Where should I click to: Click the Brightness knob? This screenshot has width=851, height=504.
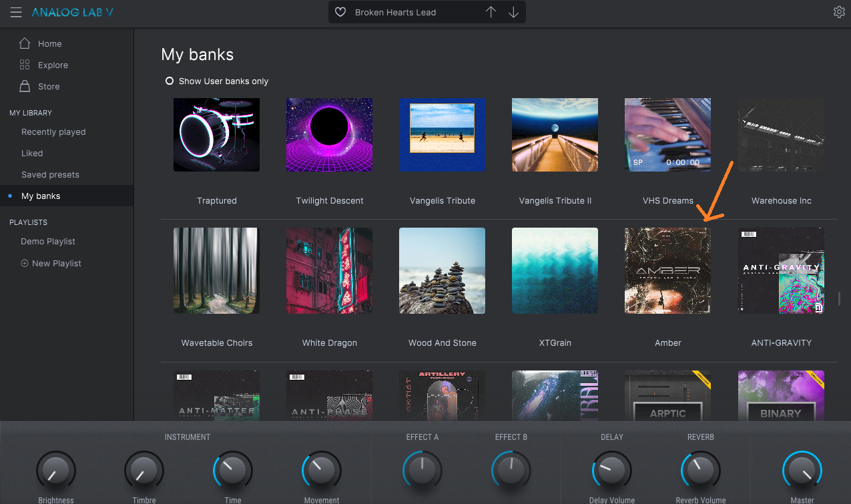tap(55, 471)
